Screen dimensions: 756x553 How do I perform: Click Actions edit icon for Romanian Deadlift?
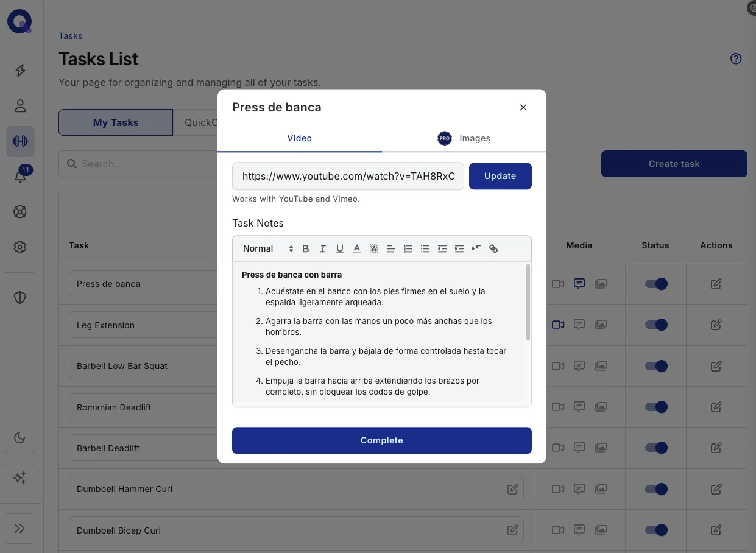click(716, 407)
